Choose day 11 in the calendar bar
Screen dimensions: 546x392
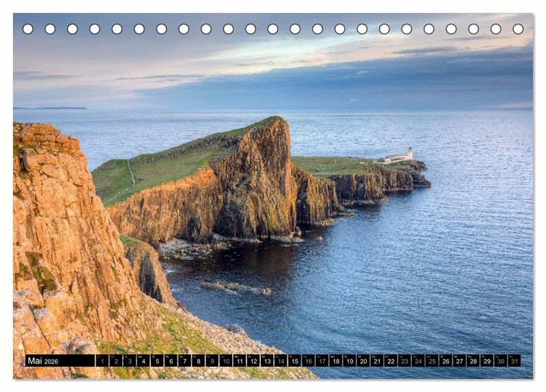[240, 361]
